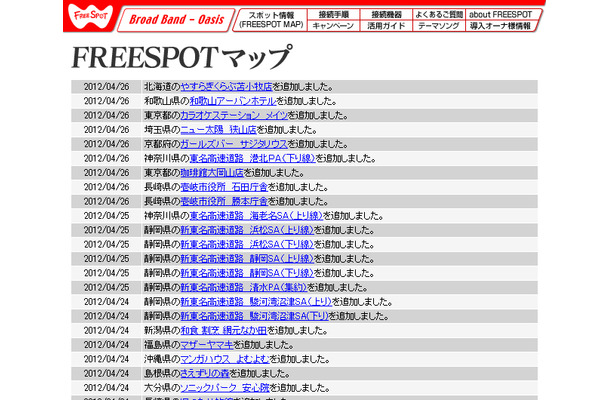Click the FREESPOT logo icon
610x400 pixels.
click(x=90, y=18)
